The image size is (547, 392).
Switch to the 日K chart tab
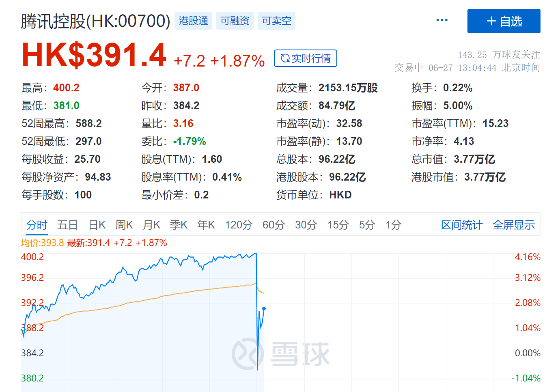[97, 225]
